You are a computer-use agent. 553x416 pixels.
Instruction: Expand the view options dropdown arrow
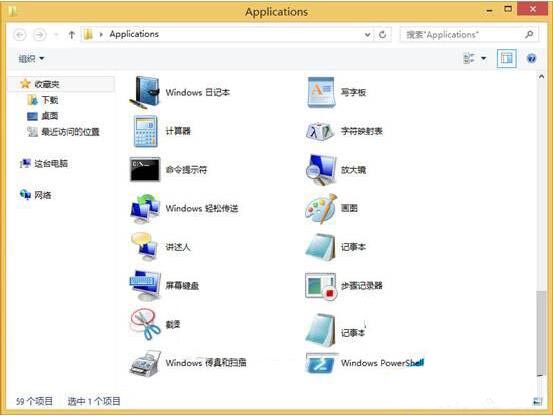coord(484,58)
